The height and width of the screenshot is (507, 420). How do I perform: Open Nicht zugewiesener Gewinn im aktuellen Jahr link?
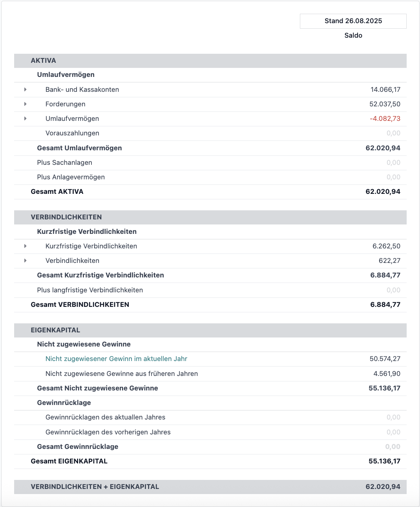116,359
